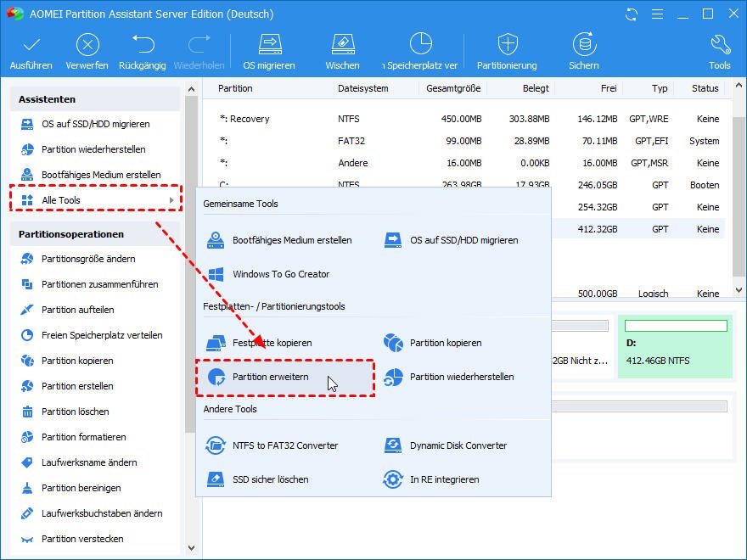Open the Partitionierung shield icon
This screenshot has width=747, height=560.
[508, 44]
